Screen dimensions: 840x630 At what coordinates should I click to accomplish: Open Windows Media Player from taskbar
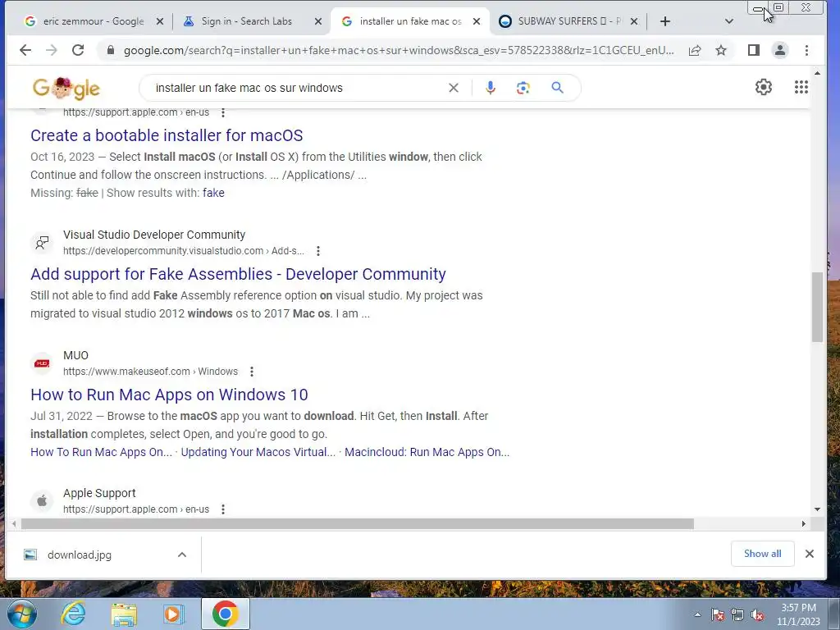[x=173, y=614]
